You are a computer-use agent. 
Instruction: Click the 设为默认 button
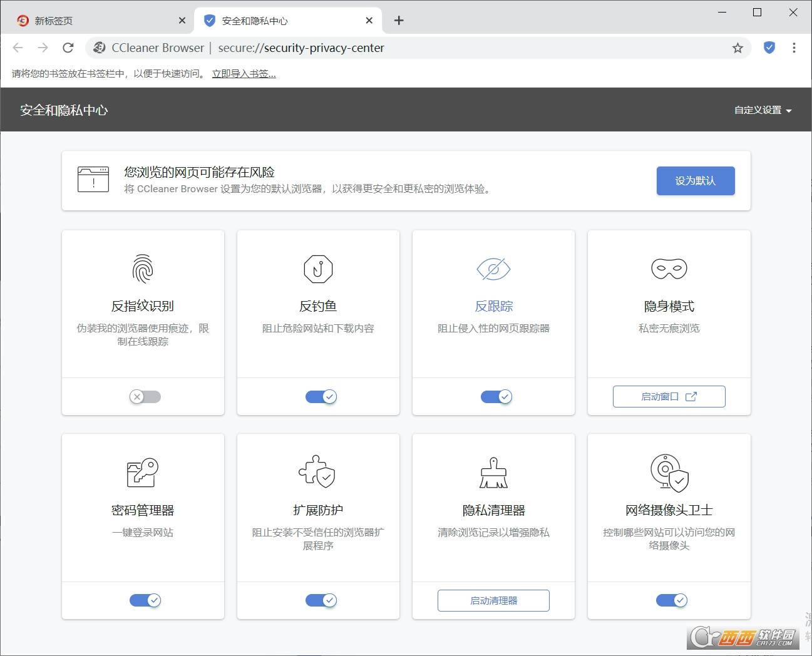point(695,181)
